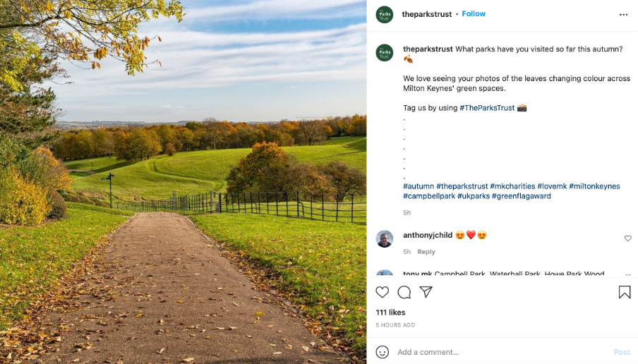This screenshot has width=638, height=364.
Task: Like the post with the heart icon
Action: click(383, 292)
